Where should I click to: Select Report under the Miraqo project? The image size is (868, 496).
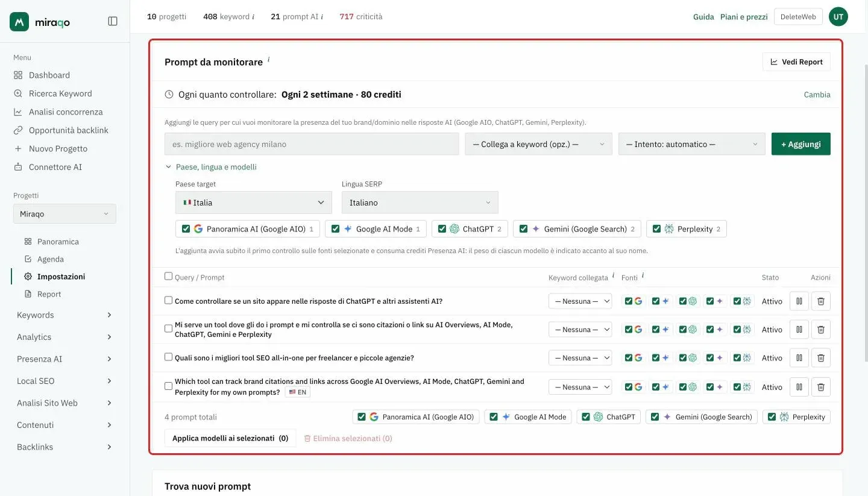[49, 294]
